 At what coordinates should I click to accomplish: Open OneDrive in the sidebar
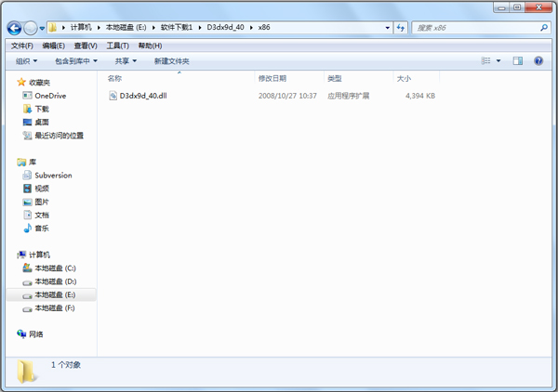(50, 96)
